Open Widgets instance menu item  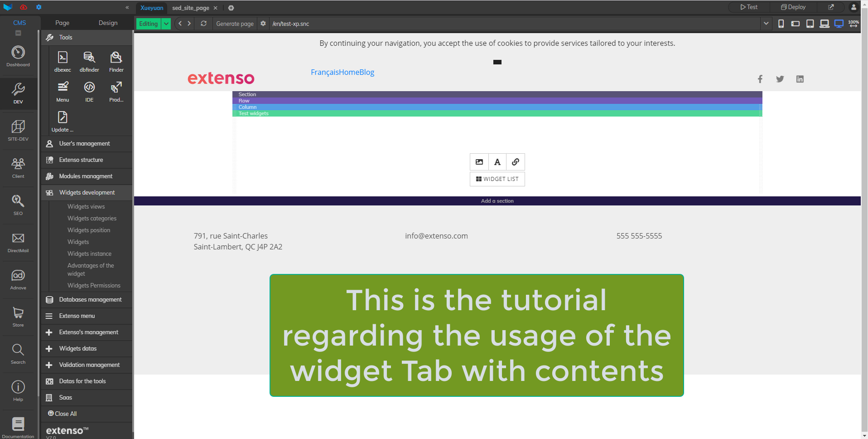click(x=90, y=254)
